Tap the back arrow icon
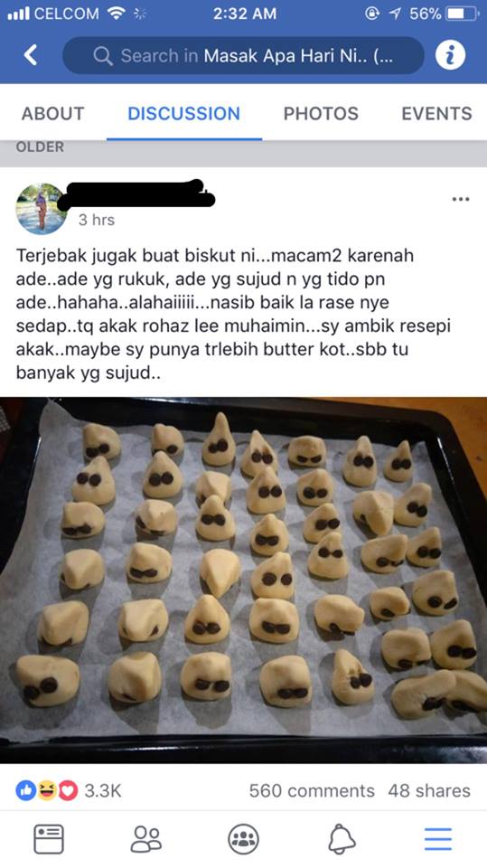Screen dimensions: 487x868 (x=31, y=55)
